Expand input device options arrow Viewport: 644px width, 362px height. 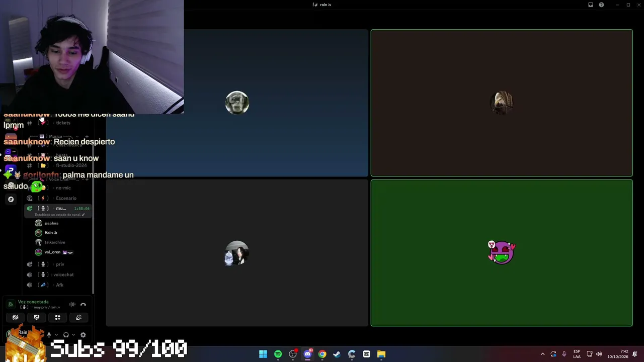[56, 335]
